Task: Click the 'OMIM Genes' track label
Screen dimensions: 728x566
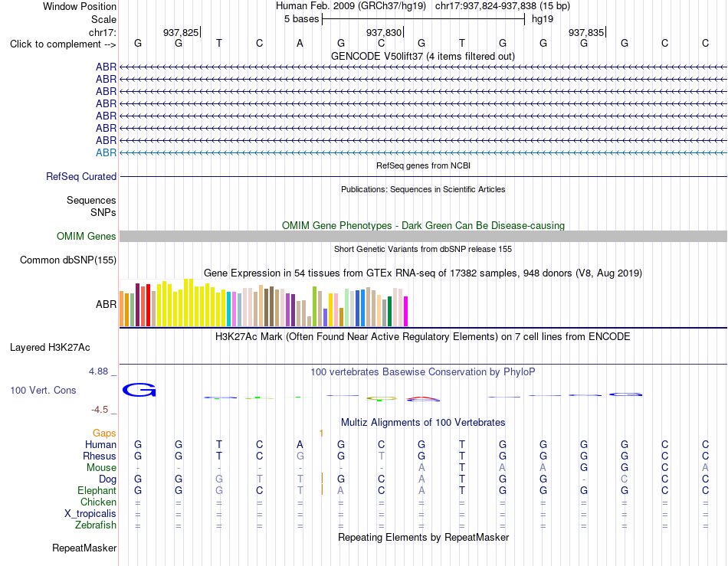Action: (86, 236)
